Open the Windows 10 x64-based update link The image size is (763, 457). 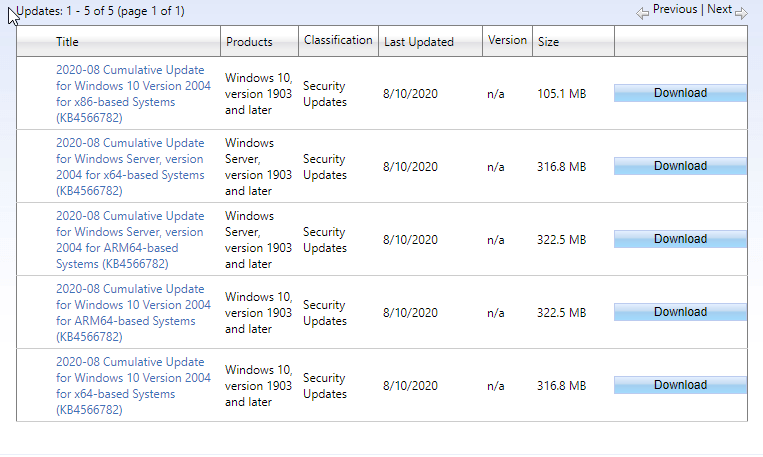(x=133, y=386)
